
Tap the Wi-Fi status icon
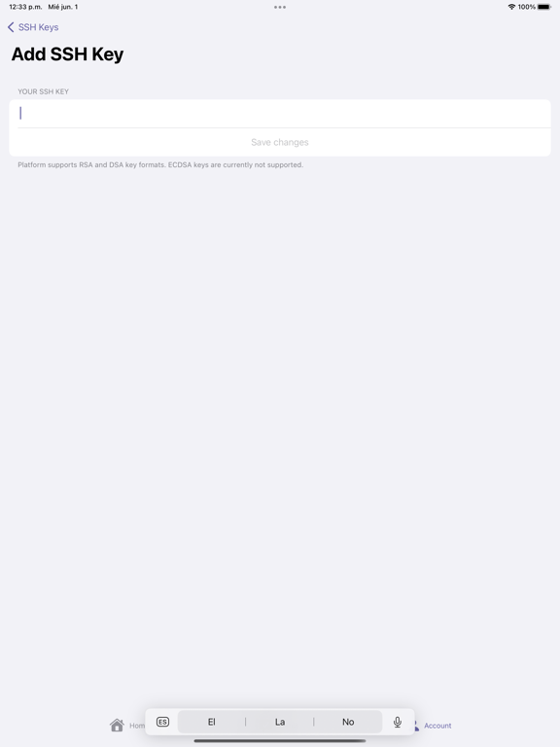click(511, 7)
